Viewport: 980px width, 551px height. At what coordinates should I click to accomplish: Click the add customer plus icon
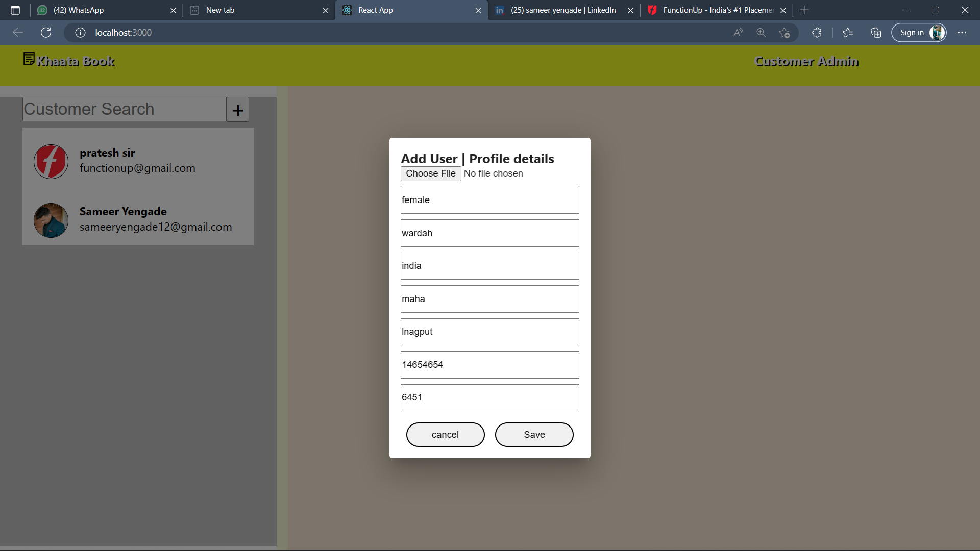coord(237,109)
